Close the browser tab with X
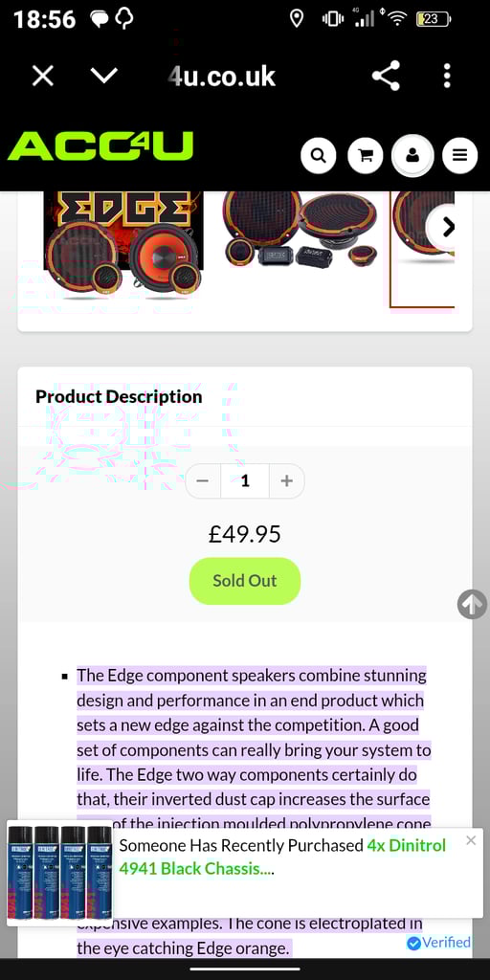This screenshot has width=490, height=980. (42, 77)
